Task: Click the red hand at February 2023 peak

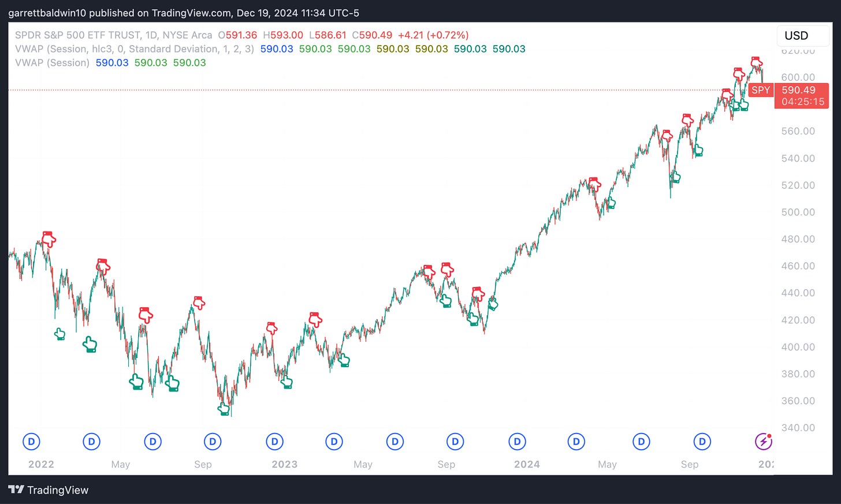Action: coord(315,319)
